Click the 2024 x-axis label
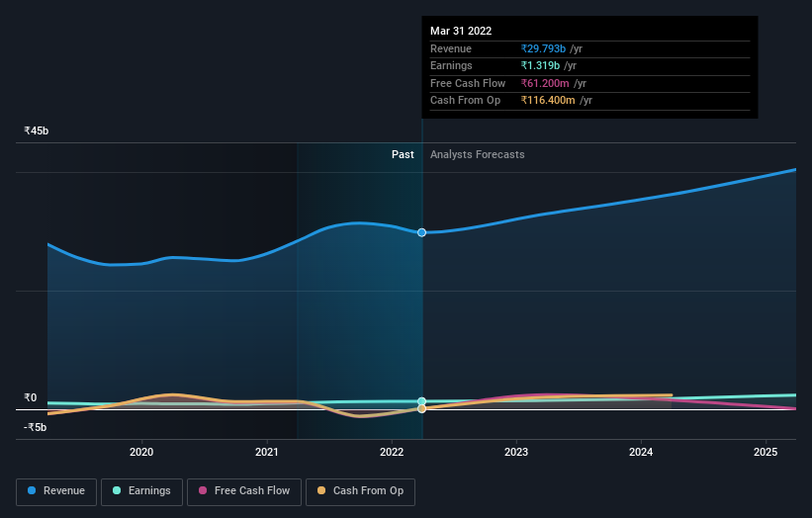Viewport: 812px width, 518px height. click(641, 453)
